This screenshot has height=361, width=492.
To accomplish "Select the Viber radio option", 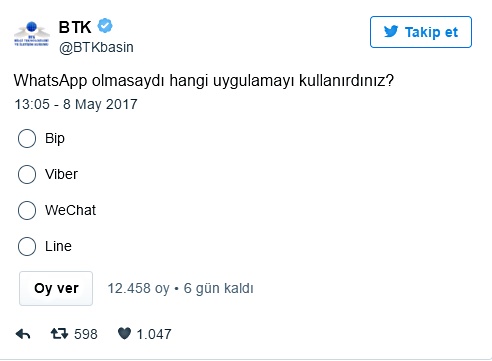I will pyautogui.click(x=27, y=174).
